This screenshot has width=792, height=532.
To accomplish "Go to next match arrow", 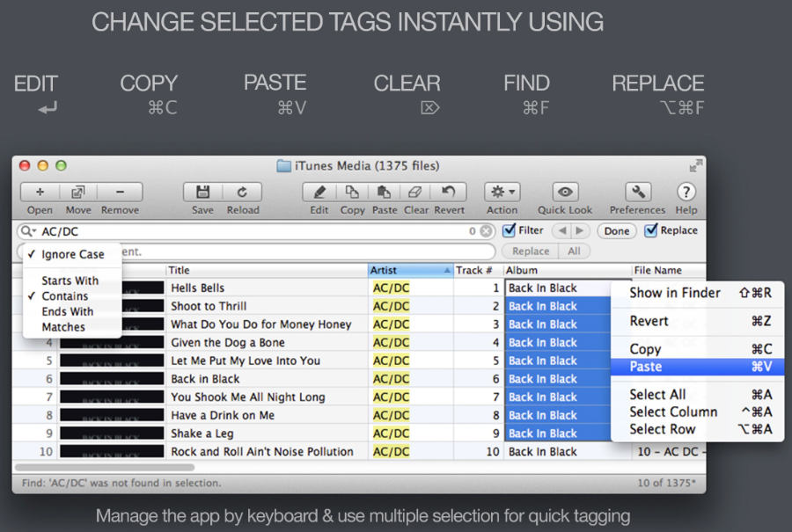I will tap(580, 230).
